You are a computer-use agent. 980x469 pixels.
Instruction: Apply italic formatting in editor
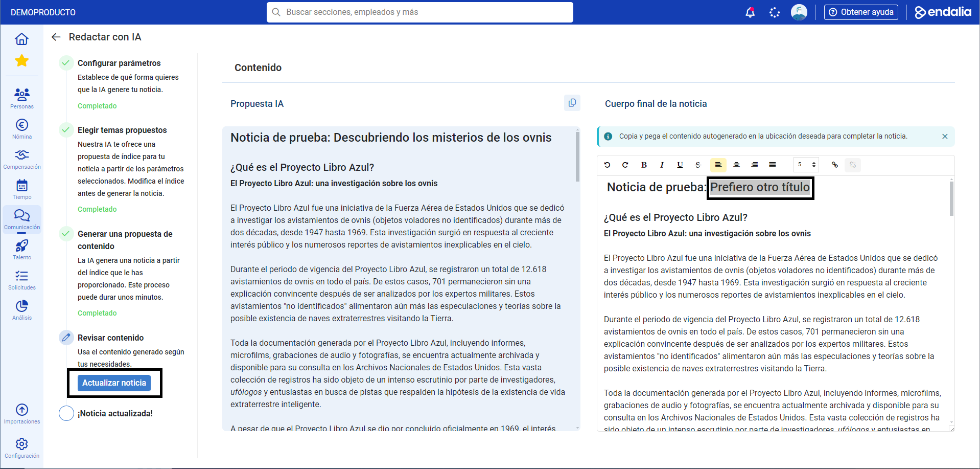[x=662, y=165]
